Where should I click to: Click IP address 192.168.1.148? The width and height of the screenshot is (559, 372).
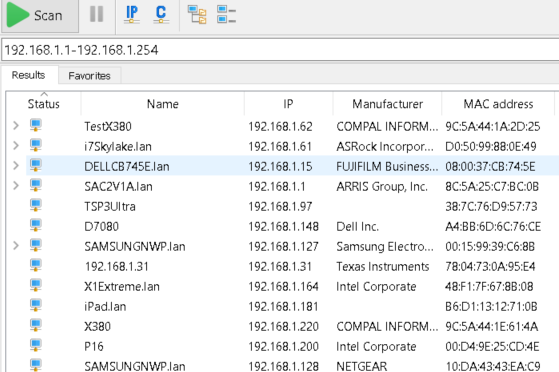(283, 226)
